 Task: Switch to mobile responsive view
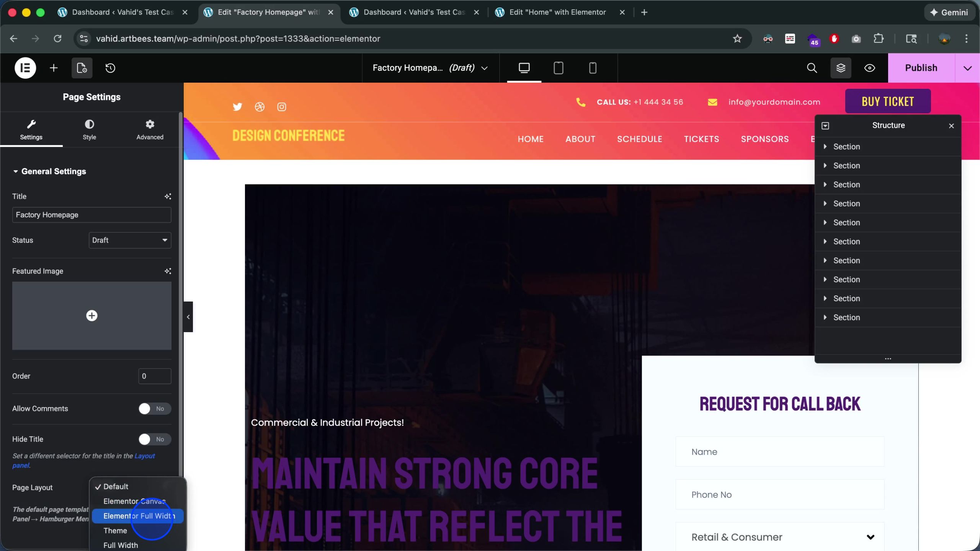coord(593,68)
